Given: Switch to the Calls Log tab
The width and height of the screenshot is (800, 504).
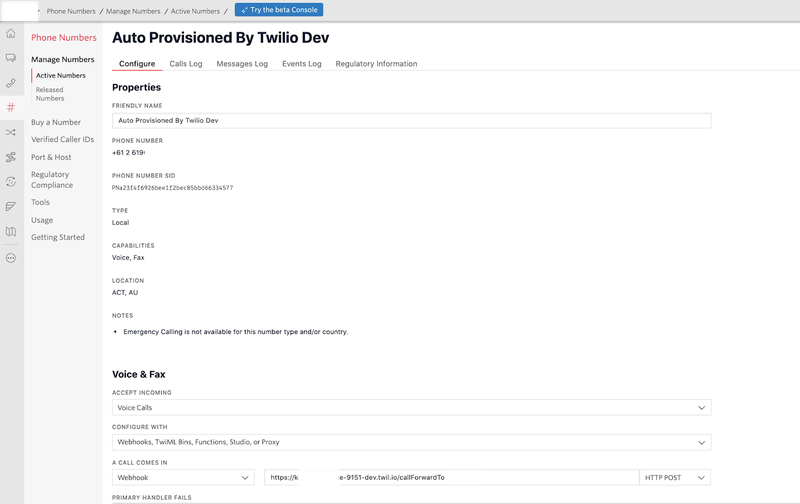Looking at the screenshot, I should coord(186,64).
